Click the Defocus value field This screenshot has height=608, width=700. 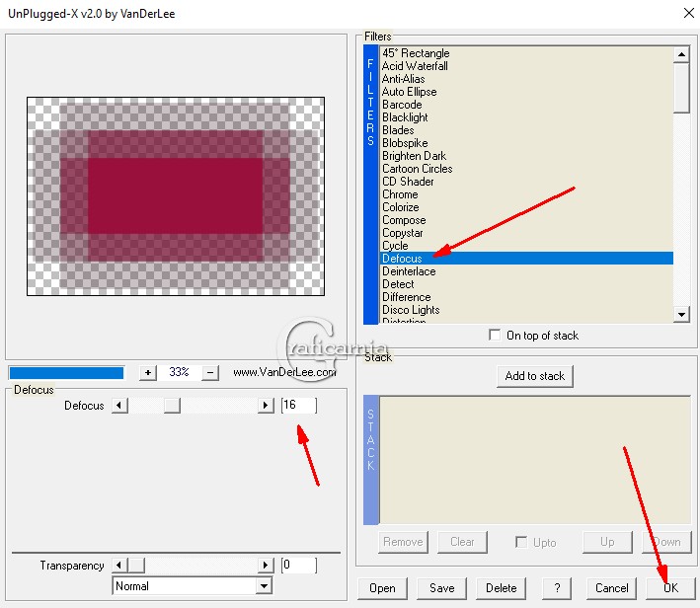pyautogui.click(x=299, y=406)
